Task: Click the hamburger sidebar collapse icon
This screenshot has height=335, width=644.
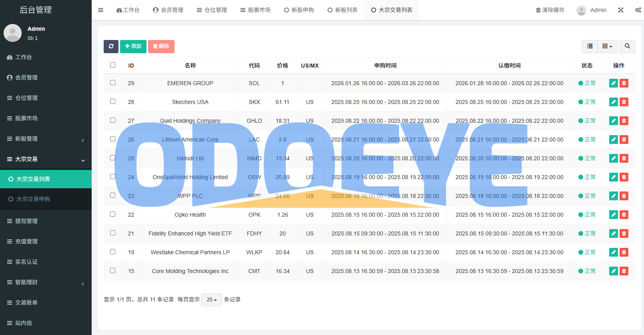Action: tap(101, 10)
